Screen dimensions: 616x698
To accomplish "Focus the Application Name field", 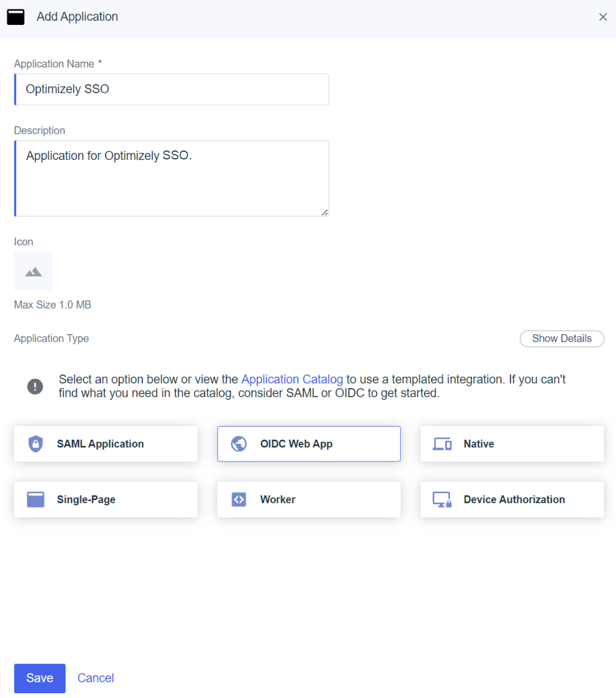I will [172, 89].
